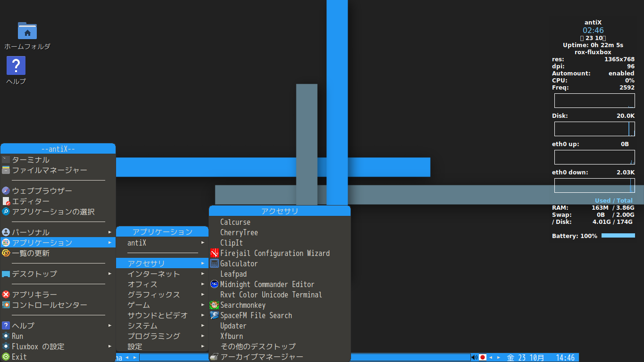The height and width of the screenshot is (362, 644).
Task: Launch Galculator from アクセサリ menu
Action: (x=280, y=263)
